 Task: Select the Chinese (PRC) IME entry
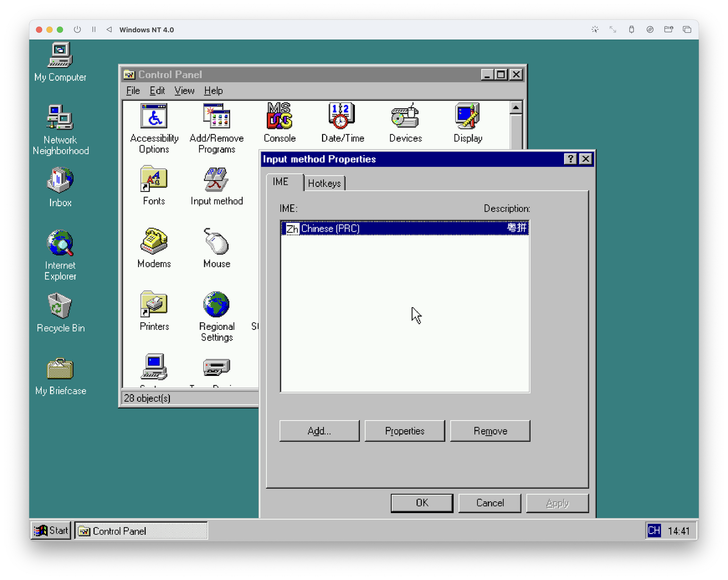coord(354,228)
